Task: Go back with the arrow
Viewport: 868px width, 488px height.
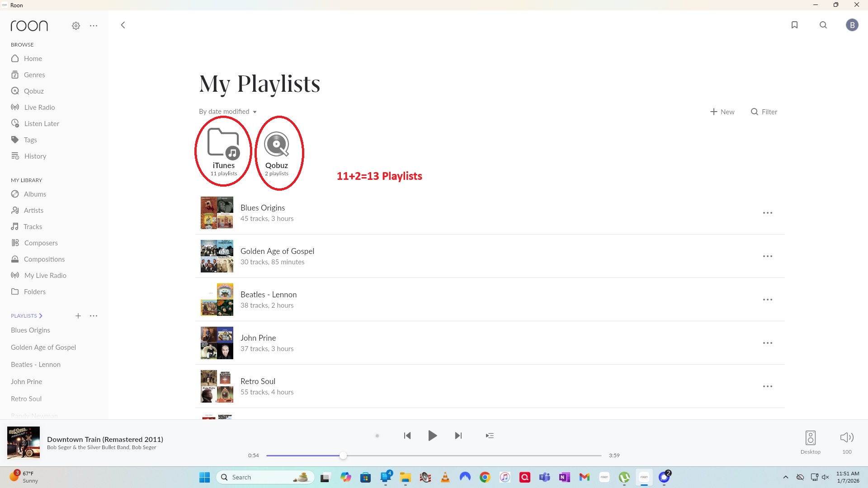Action: 123,25
